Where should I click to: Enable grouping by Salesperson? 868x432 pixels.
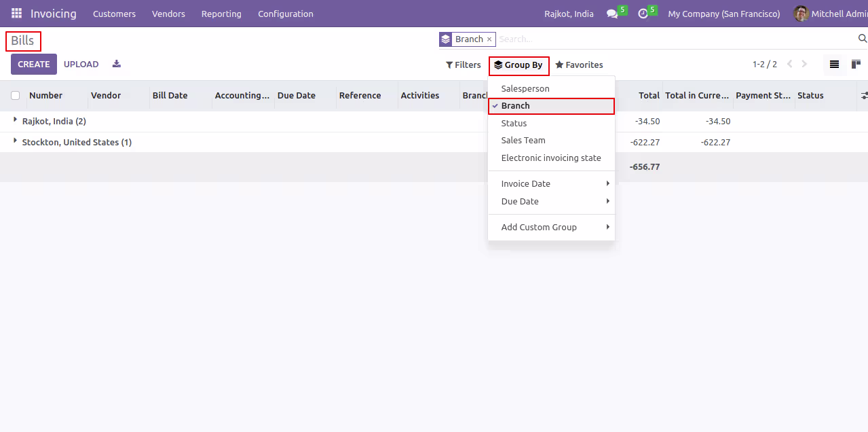coord(551,89)
